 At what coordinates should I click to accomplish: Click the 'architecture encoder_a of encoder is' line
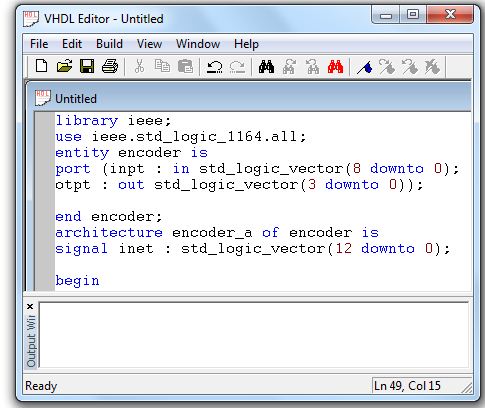(217, 233)
